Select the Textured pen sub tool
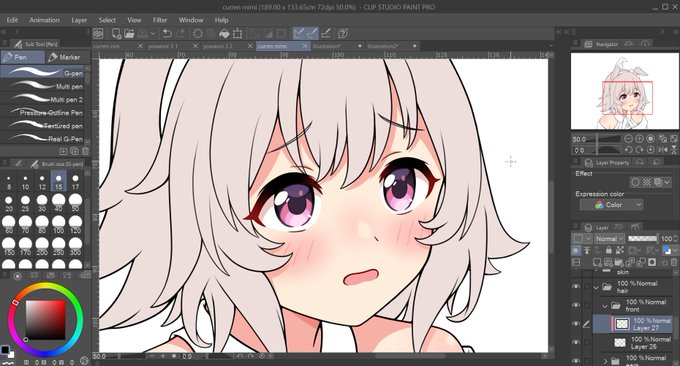Image resolution: width=680 pixels, height=366 pixels. click(x=42, y=125)
